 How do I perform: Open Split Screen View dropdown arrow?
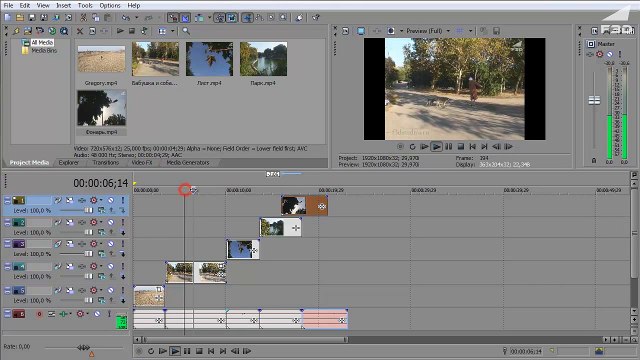tap(401, 31)
